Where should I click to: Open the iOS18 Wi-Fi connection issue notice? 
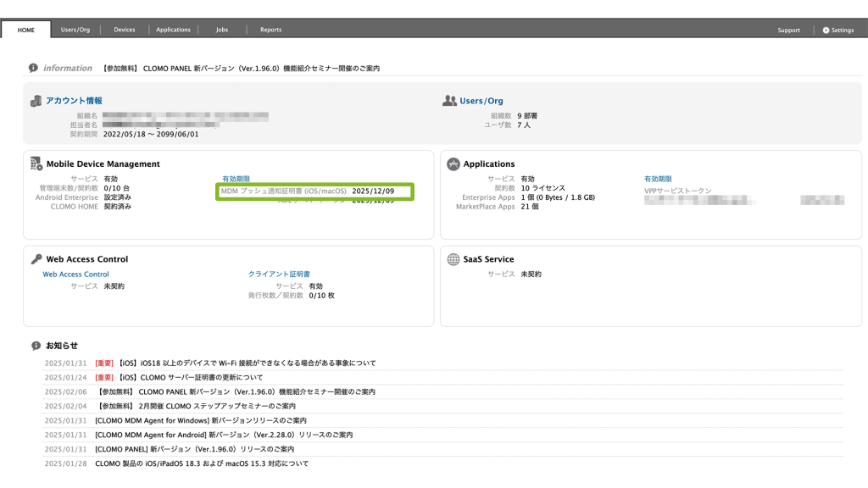pos(246,363)
